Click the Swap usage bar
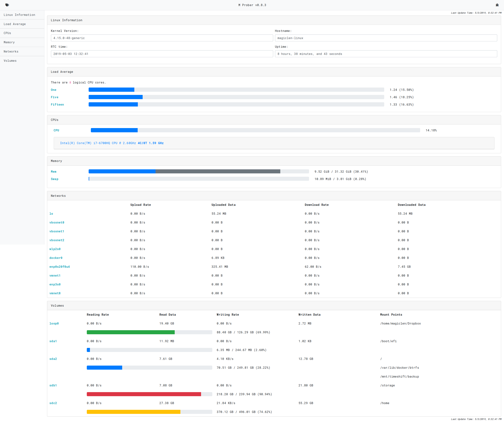 [x=199, y=179]
